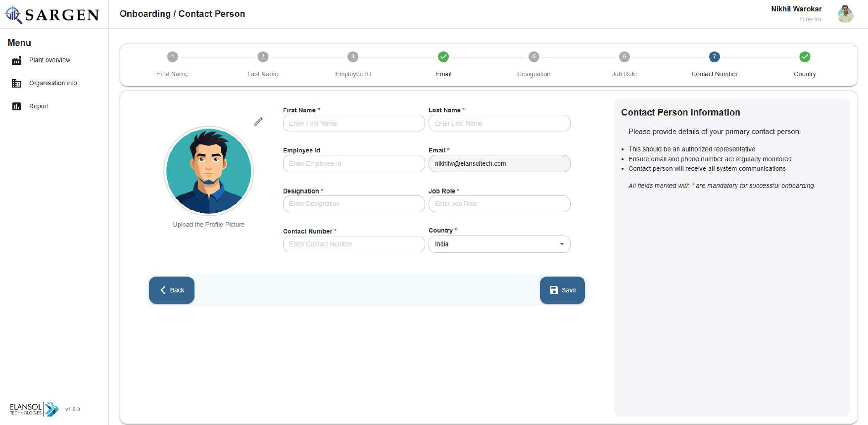Click the pencil edit icon near avatar
The width and height of the screenshot is (868, 425).
(258, 122)
